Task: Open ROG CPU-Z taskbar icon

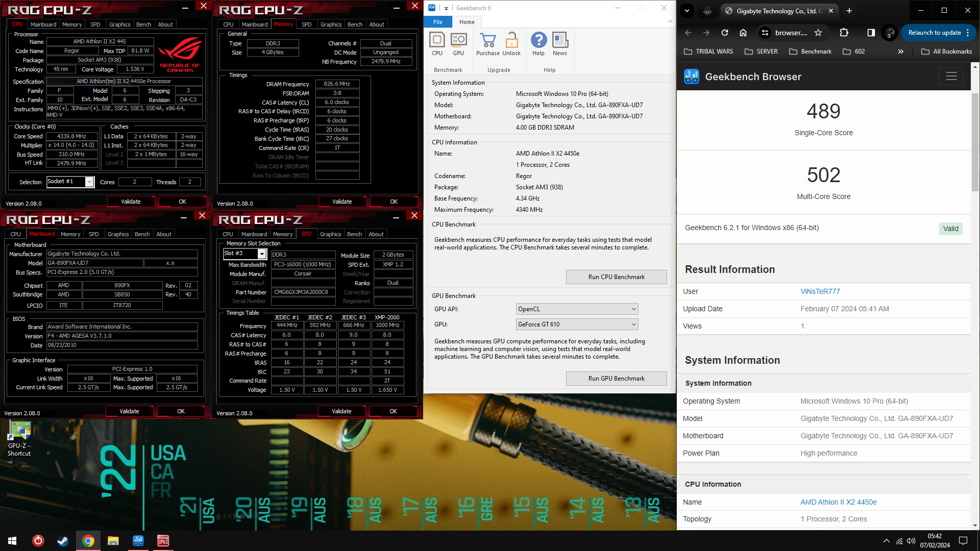Action: [163, 541]
